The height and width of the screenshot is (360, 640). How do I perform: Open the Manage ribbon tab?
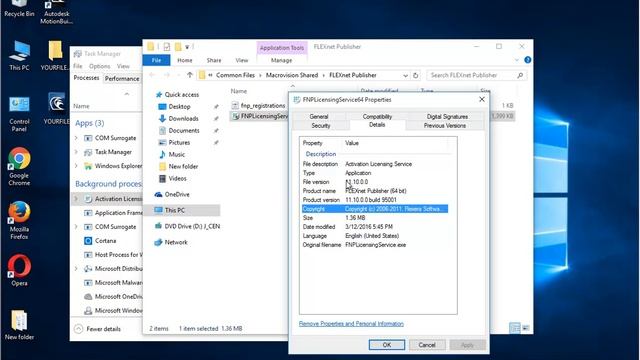(x=281, y=60)
